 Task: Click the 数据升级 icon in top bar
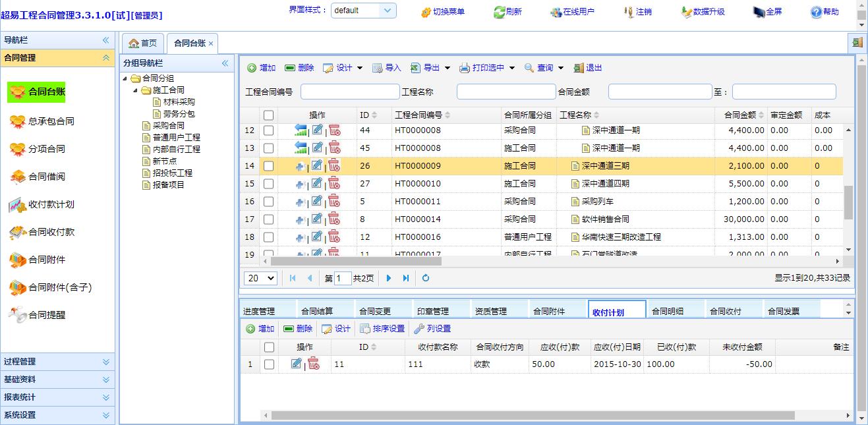(687, 12)
